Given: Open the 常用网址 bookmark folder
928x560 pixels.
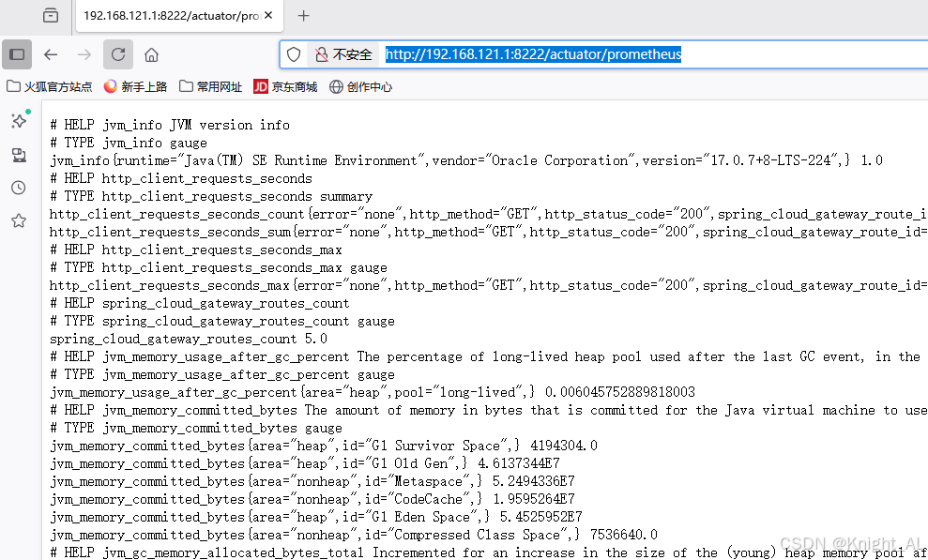Looking at the screenshot, I should pos(211,87).
